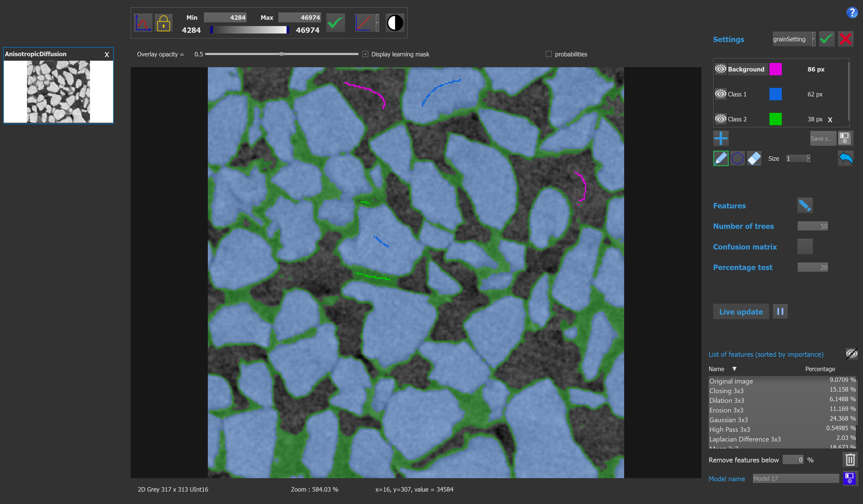
Task: Enable the probabilities checkbox
Action: (549, 54)
